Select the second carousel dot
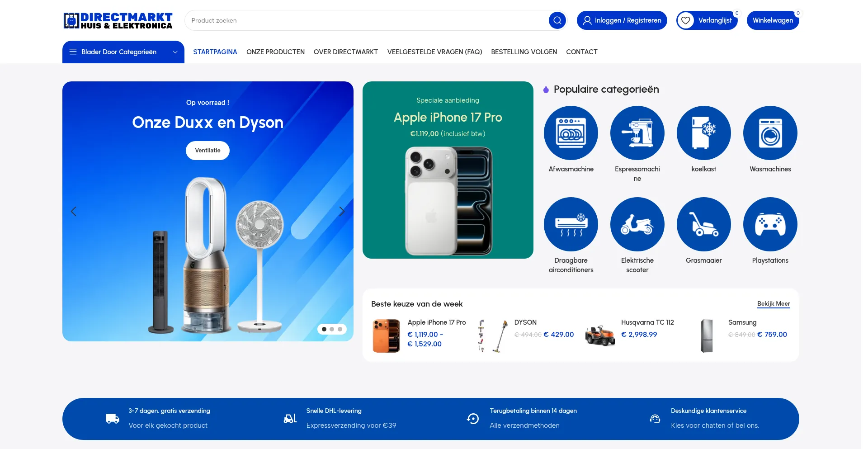Viewport: 868px width, 449px height. 332,329
